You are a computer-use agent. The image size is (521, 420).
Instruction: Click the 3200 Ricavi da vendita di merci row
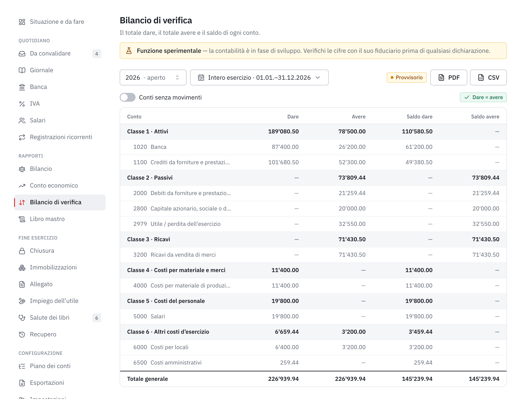[x=313, y=255]
